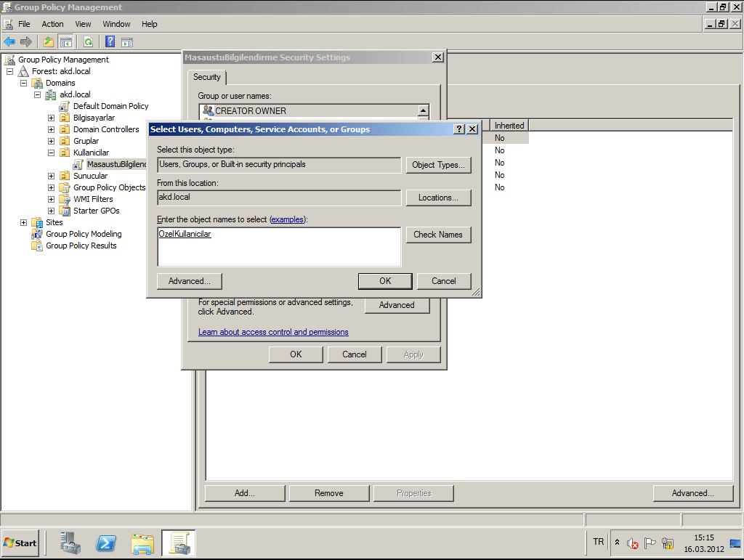Click the Inherited column header

(x=509, y=125)
